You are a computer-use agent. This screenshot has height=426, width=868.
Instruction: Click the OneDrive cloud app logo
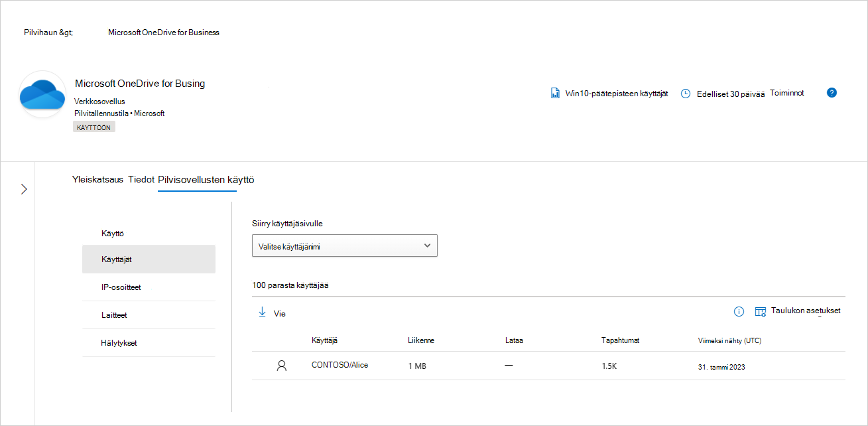[42, 94]
